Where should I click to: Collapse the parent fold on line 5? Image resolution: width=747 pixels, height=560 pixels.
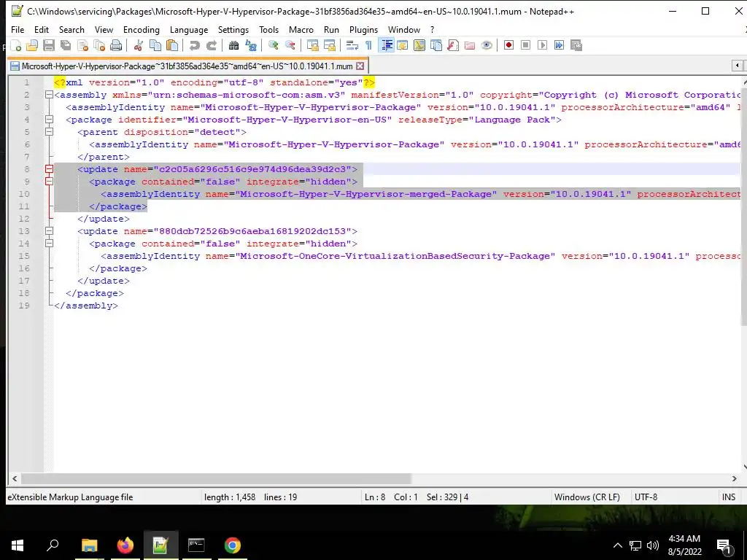click(49, 132)
